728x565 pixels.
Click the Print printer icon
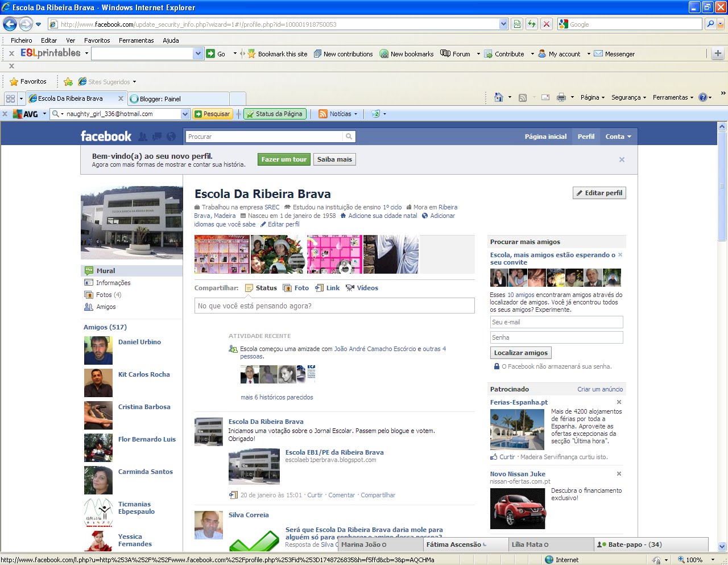click(x=561, y=97)
